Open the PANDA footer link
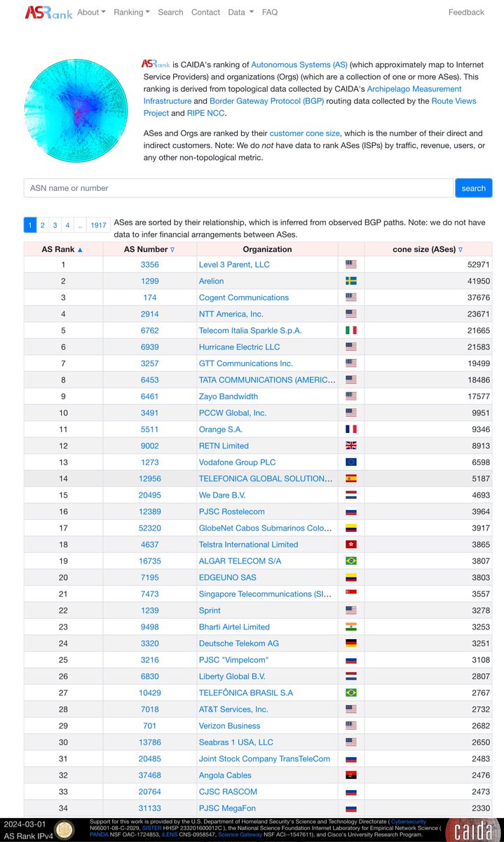This screenshot has height=842, width=504. point(97,835)
